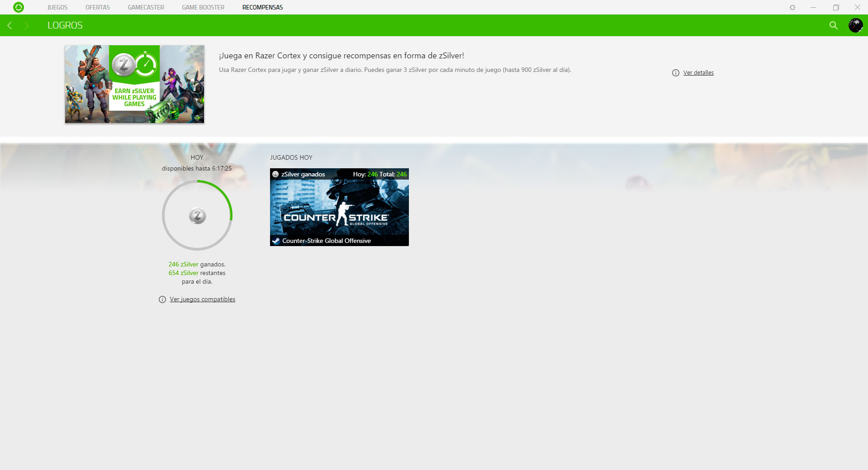Click info icon beside Ver juegos compatibles
Viewport: 868px width, 470px height.
pos(162,299)
